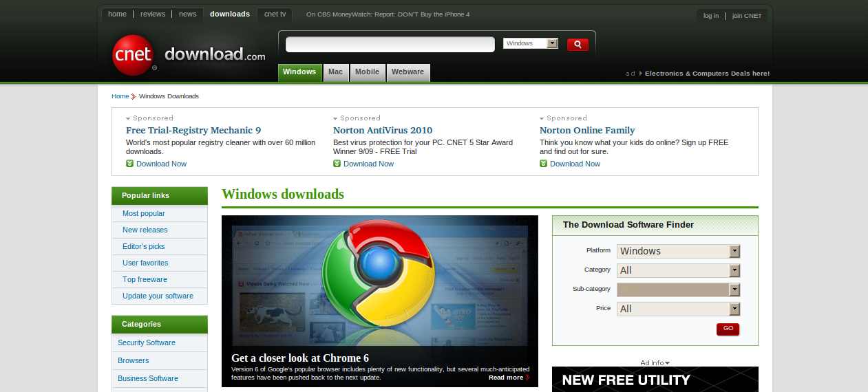Open Norton Online Family title link

pos(587,130)
